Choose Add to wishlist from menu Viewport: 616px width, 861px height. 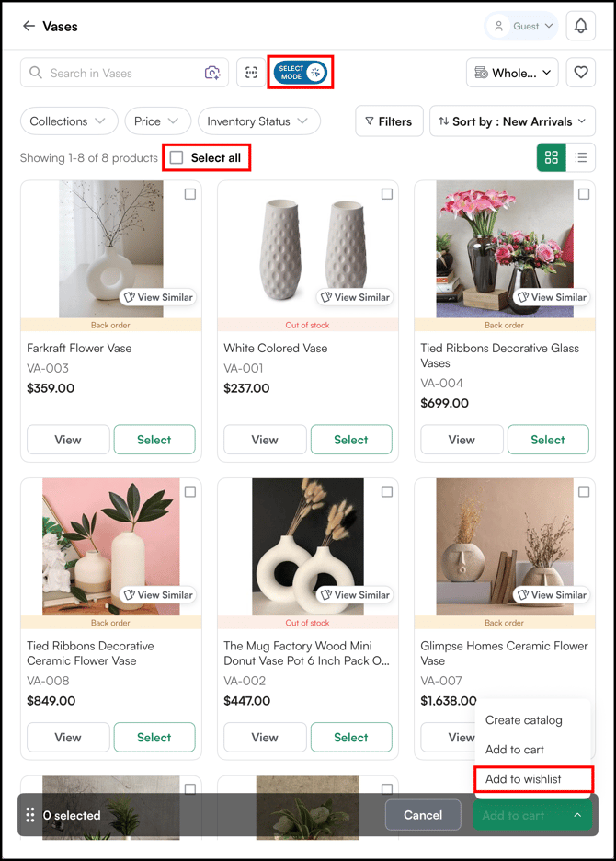[x=523, y=779]
